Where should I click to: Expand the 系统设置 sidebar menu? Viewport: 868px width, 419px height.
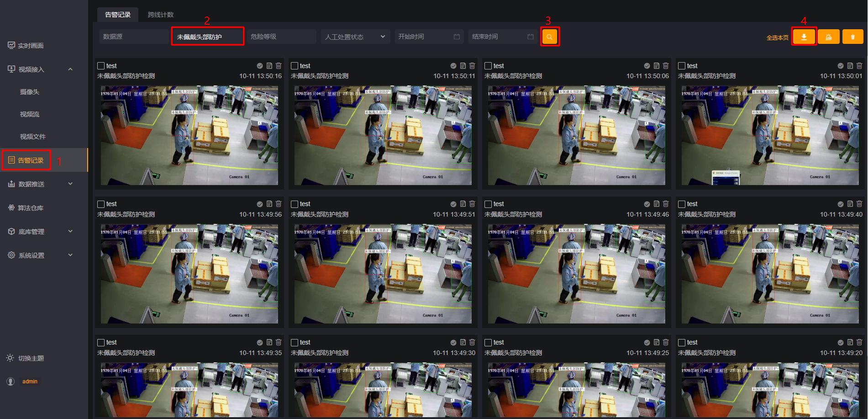pyautogui.click(x=70, y=255)
